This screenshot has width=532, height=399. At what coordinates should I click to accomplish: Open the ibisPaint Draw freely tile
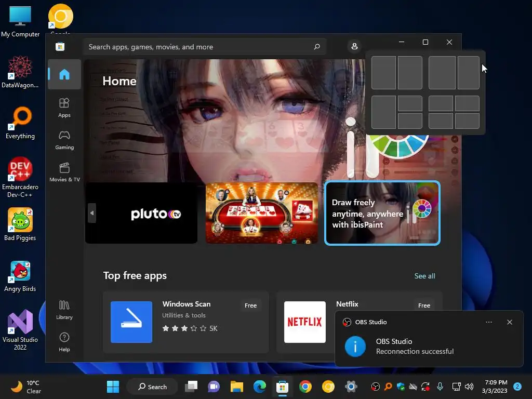pyautogui.click(x=382, y=213)
